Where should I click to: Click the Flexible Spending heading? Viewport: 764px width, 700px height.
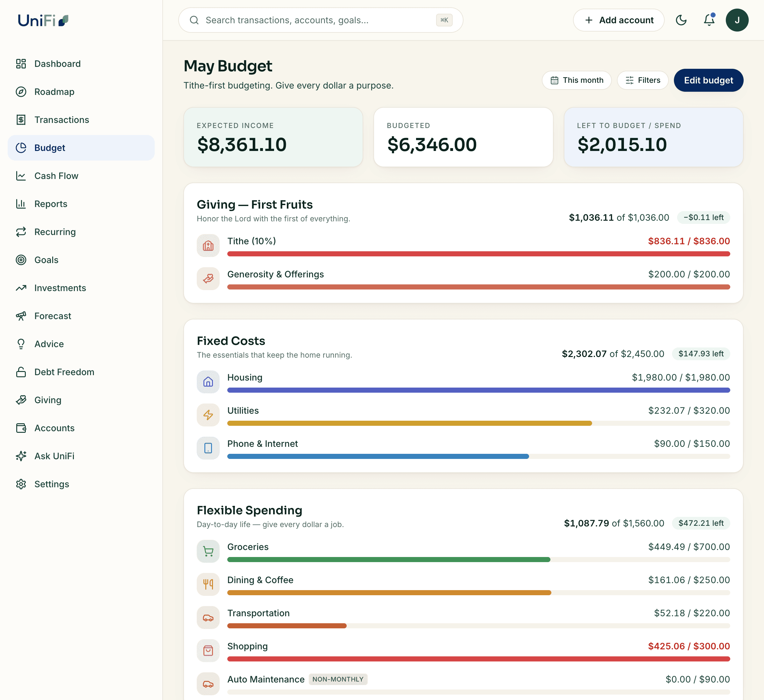tap(249, 511)
